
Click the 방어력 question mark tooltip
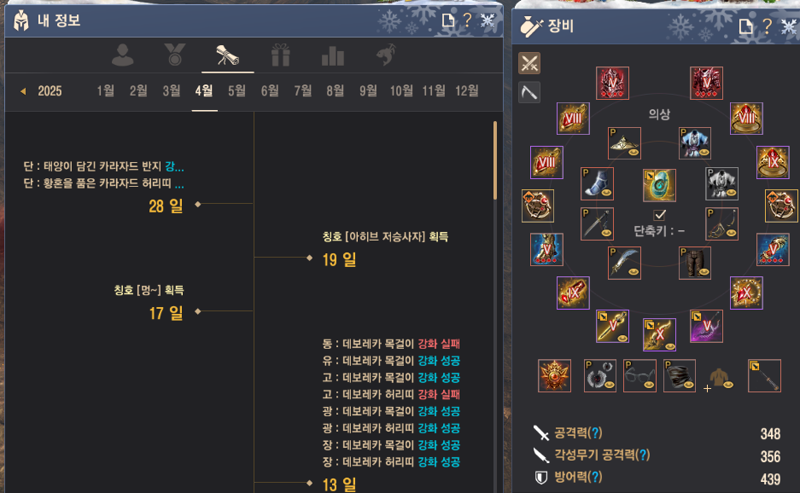pos(594,477)
